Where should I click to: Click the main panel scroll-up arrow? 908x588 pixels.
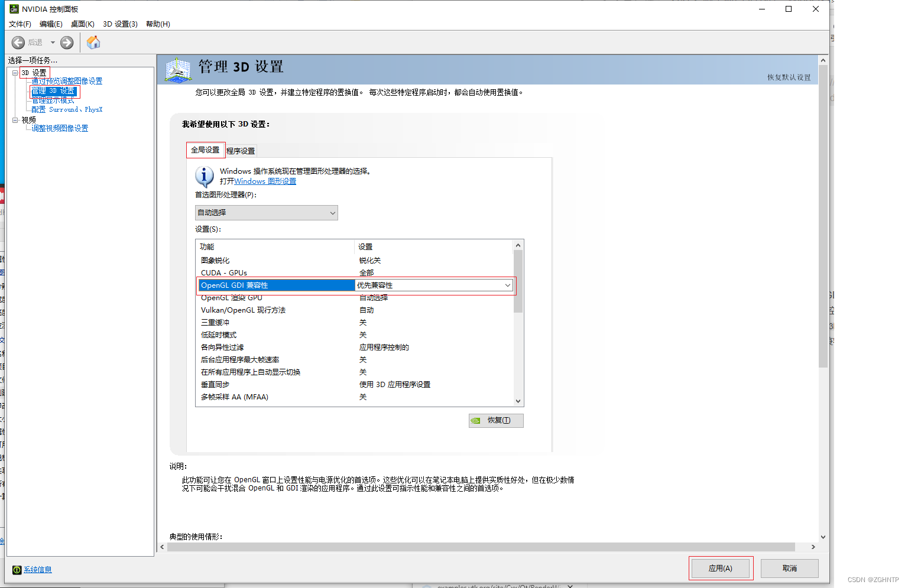click(x=823, y=60)
